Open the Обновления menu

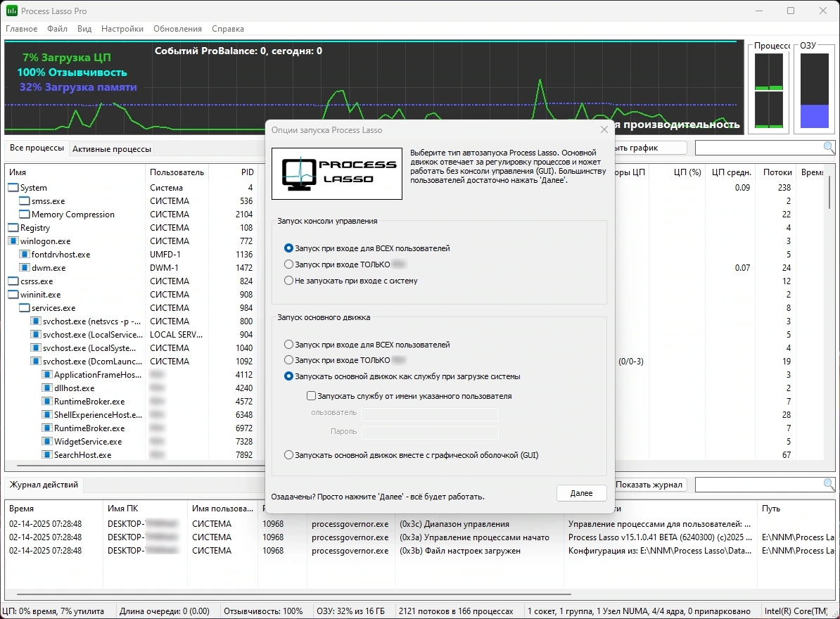(177, 29)
